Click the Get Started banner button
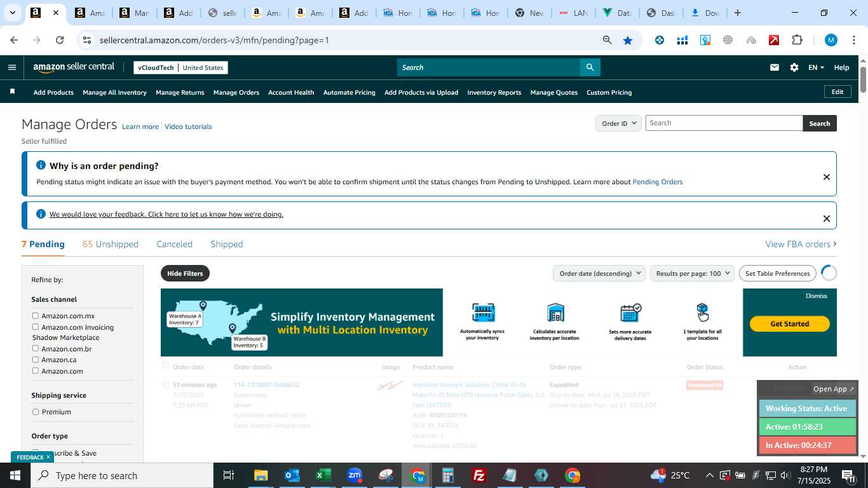Screen dimensions: 868x488 789,323
